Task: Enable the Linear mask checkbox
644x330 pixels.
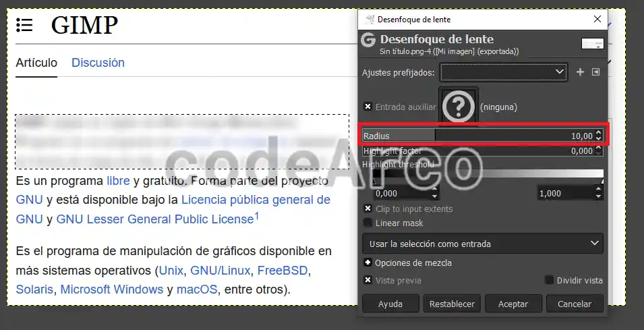Action: coord(368,223)
